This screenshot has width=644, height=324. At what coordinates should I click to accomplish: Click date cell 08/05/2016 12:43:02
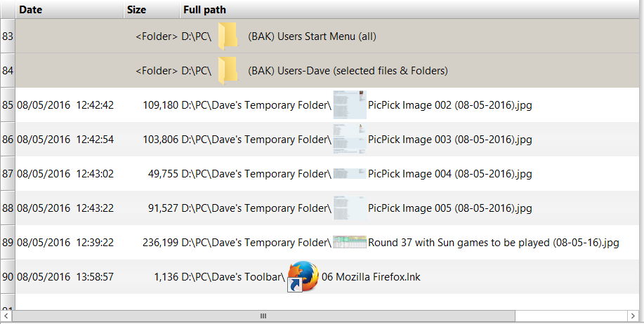[x=65, y=173]
